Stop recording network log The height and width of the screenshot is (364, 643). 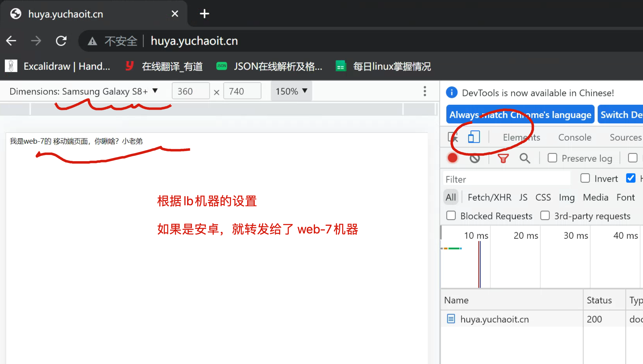coord(452,158)
